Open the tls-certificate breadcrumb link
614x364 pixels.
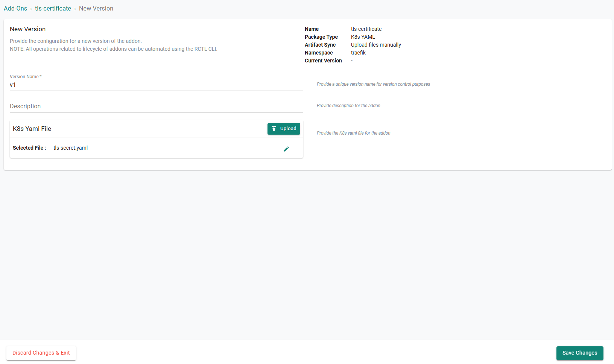[53, 8]
